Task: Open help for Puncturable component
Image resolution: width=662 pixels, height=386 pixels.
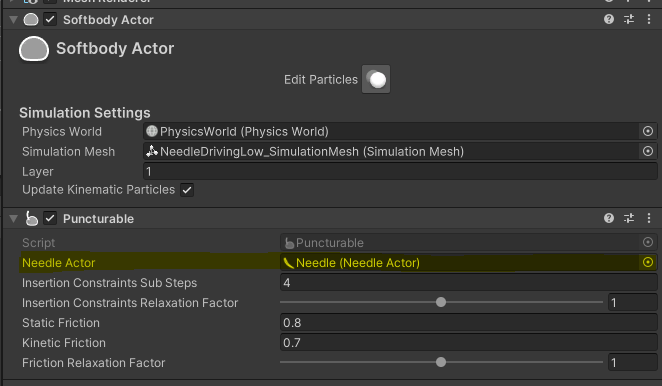Action: (x=608, y=218)
